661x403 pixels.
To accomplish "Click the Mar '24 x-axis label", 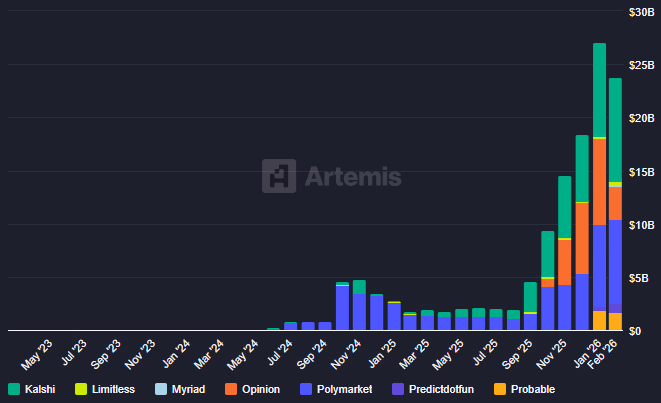I will pyautogui.click(x=209, y=355).
